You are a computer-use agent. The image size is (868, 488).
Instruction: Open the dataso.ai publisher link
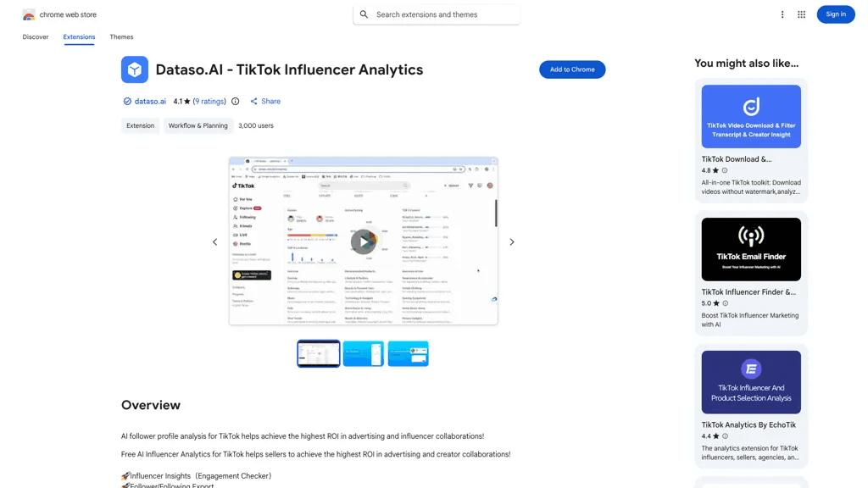[150, 102]
